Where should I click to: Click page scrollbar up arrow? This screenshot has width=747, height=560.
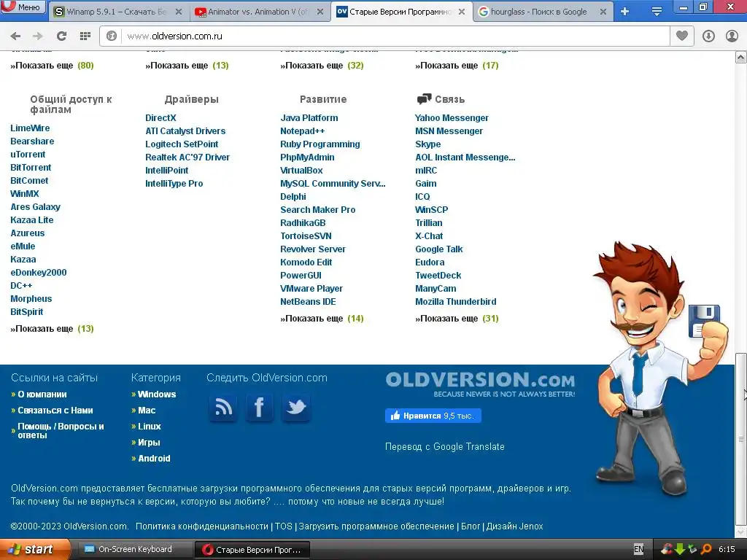coord(741,58)
